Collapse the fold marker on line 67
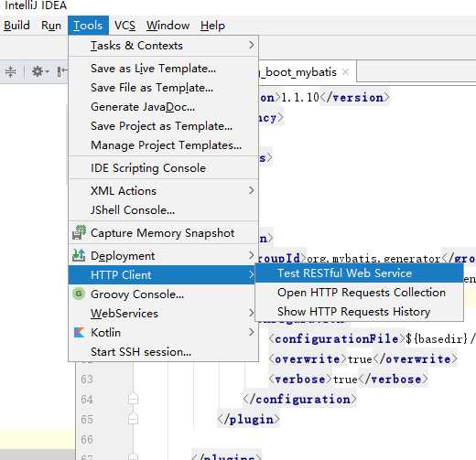 click(x=133, y=456)
